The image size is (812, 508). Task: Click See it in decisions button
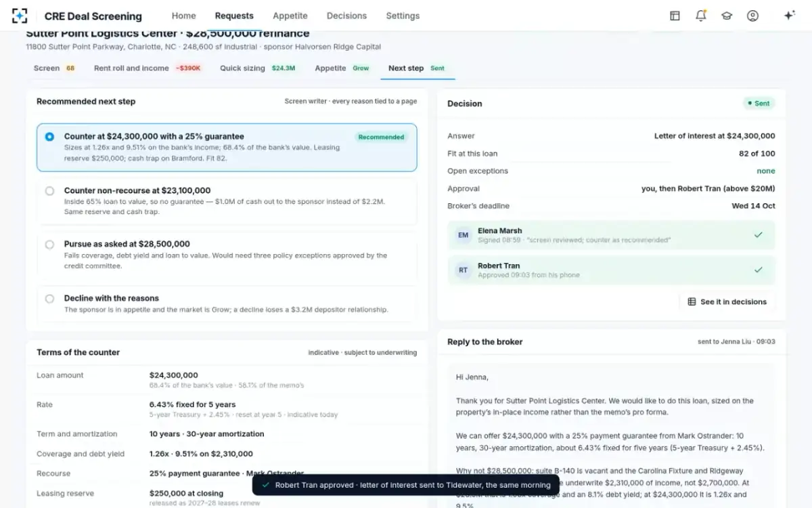click(x=727, y=302)
